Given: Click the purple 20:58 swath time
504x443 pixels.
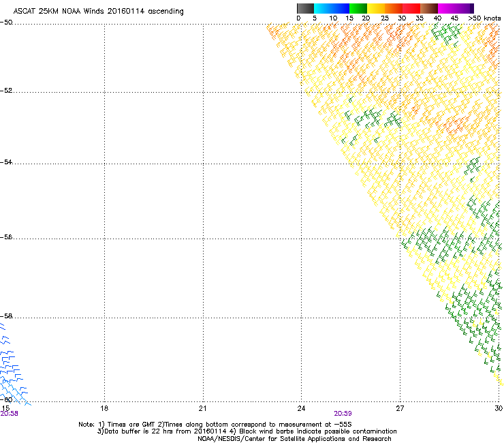Looking at the screenshot, I should click(10, 414).
